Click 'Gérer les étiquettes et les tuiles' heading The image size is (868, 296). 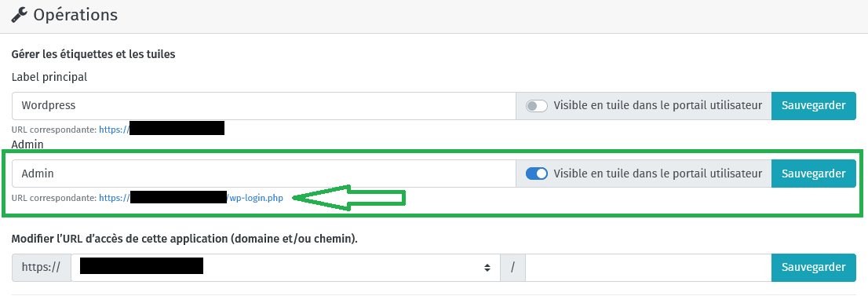coord(93,54)
